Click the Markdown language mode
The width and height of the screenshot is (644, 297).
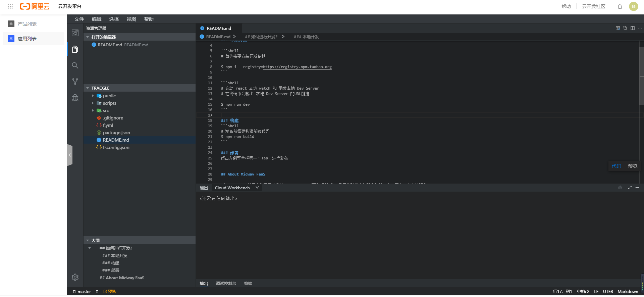click(628, 292)
